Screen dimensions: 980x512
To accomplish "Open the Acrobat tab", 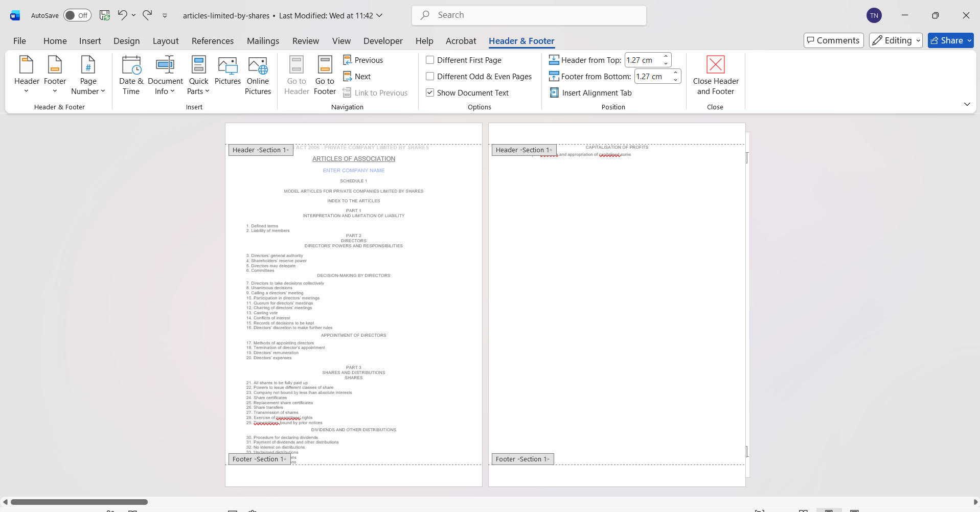I will coord(461,41).
